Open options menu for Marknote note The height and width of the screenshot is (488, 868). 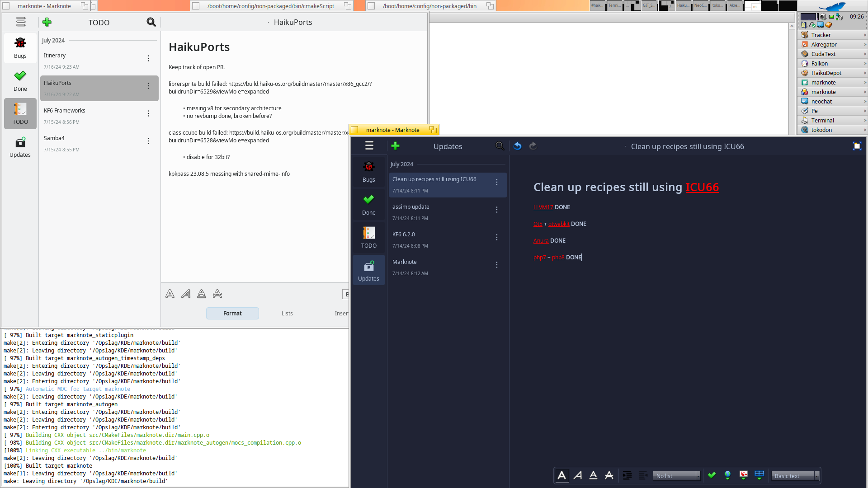[497, 265]
